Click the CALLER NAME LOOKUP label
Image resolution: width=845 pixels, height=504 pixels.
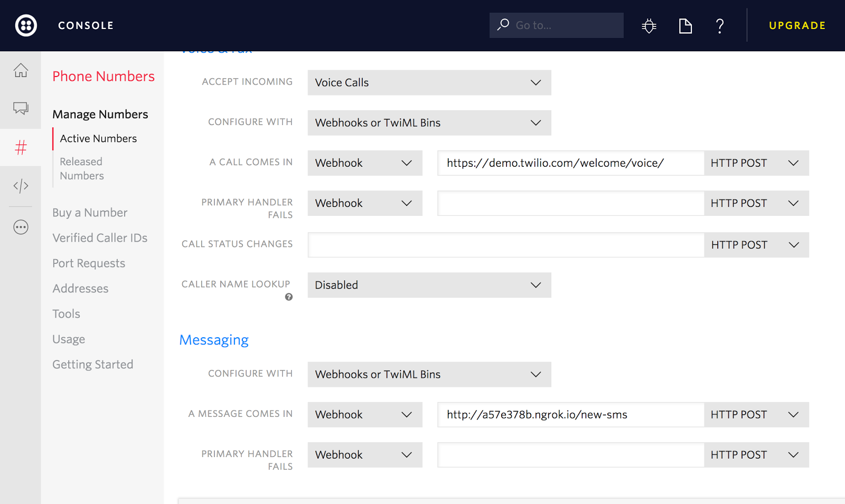coord(236,284)
